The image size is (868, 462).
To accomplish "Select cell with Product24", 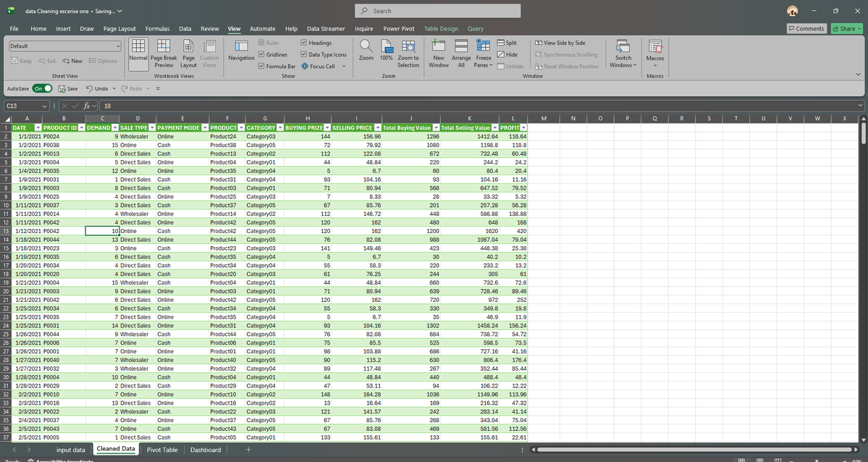I will (x=227, y=136).
